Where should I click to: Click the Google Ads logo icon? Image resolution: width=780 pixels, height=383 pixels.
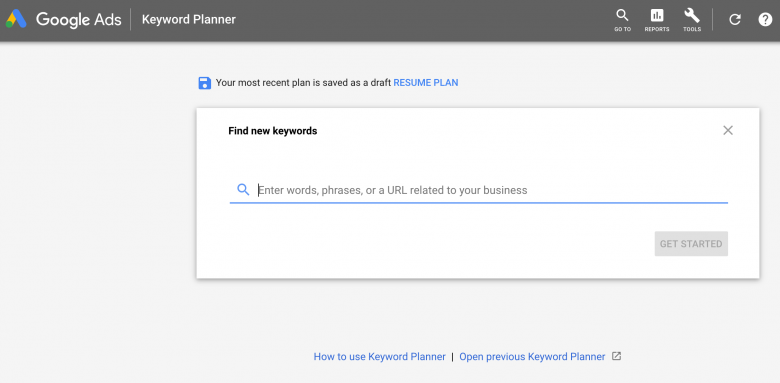(x=16, y=19)
